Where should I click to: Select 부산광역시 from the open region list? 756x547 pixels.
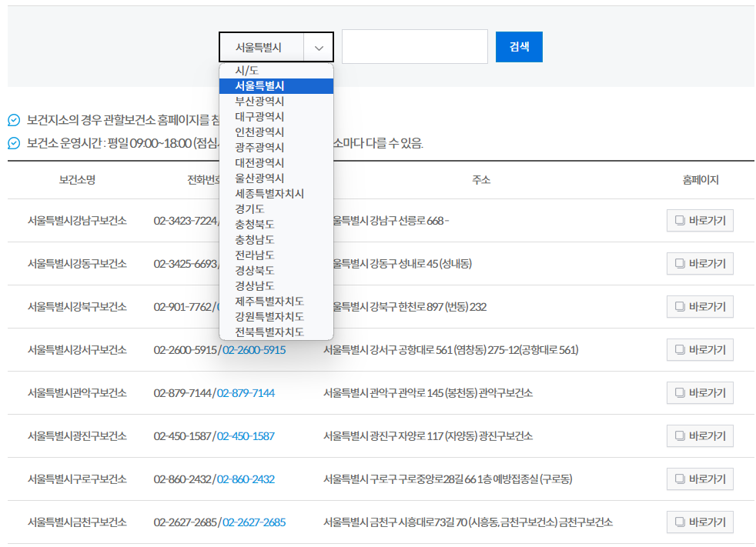[x=262, y=101]
